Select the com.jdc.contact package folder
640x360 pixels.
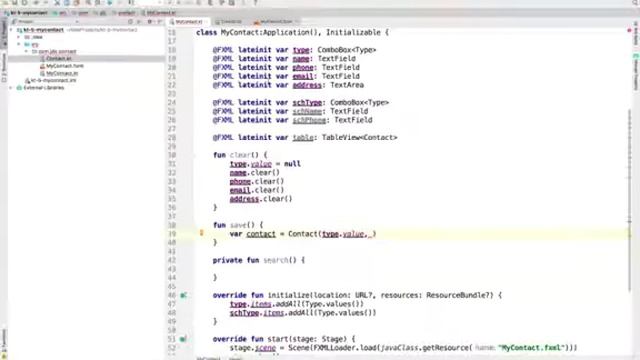pyautogui.click(x=54, y=51)
